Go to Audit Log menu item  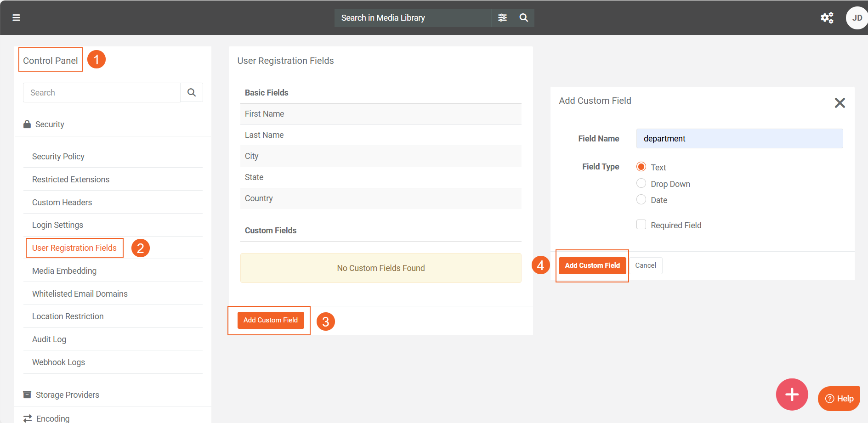tap(49, 339)
